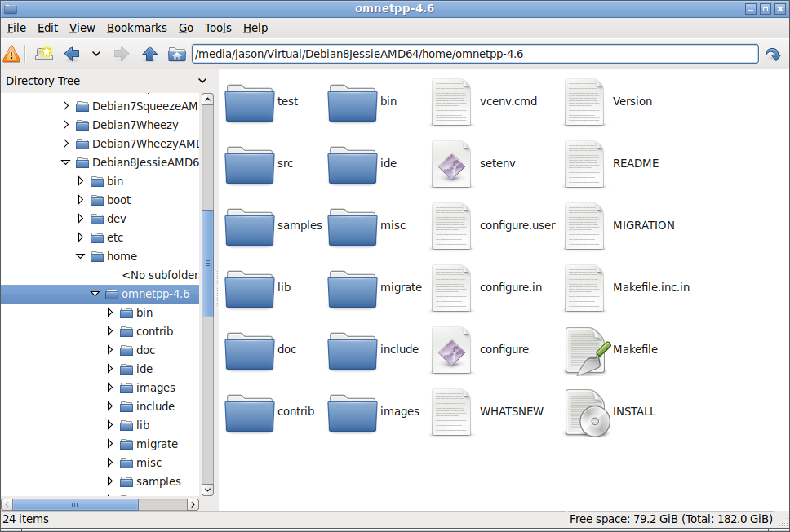Click the directory tree horizontal scrollbar thumb
This screenshot has width=790, height=532.
[75, 504]
